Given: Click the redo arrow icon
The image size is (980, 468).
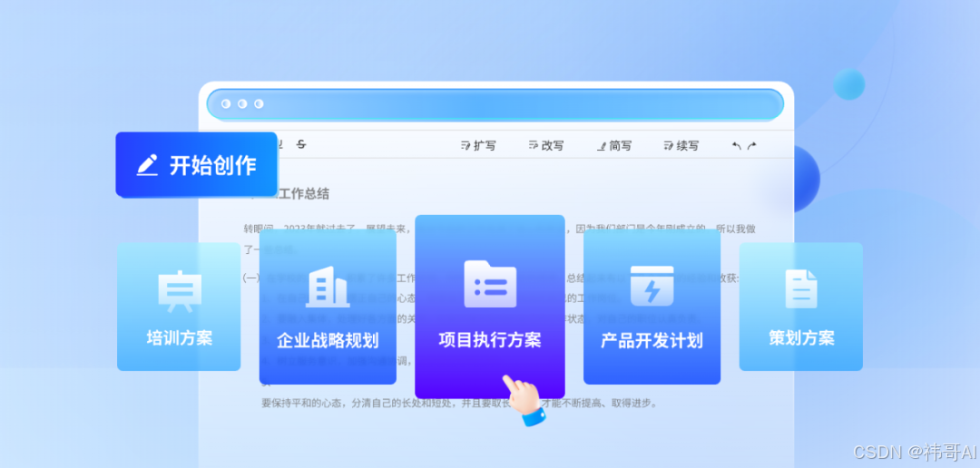Looking at the screenshot, I should pyautogui.click(x=752, y=146).
